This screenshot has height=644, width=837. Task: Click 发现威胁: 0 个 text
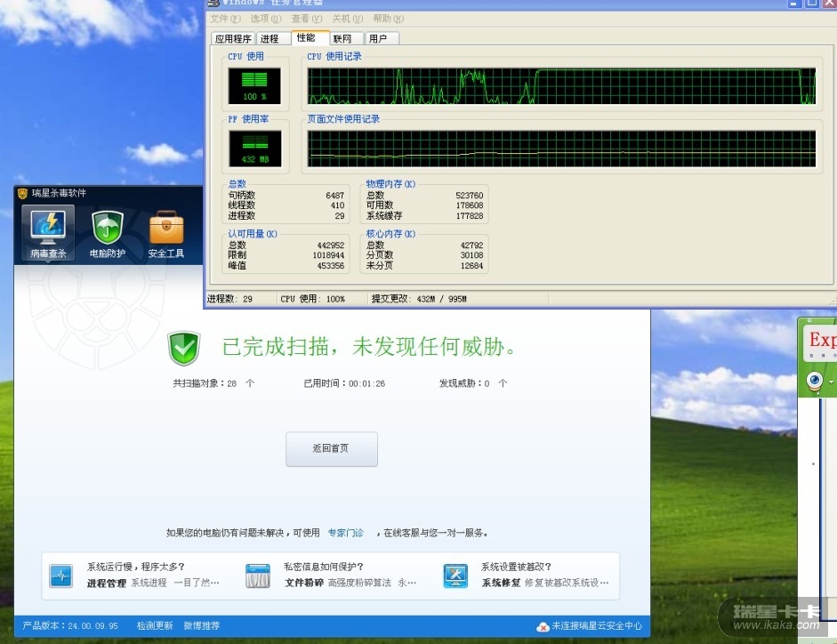click(x=473, y=383)
